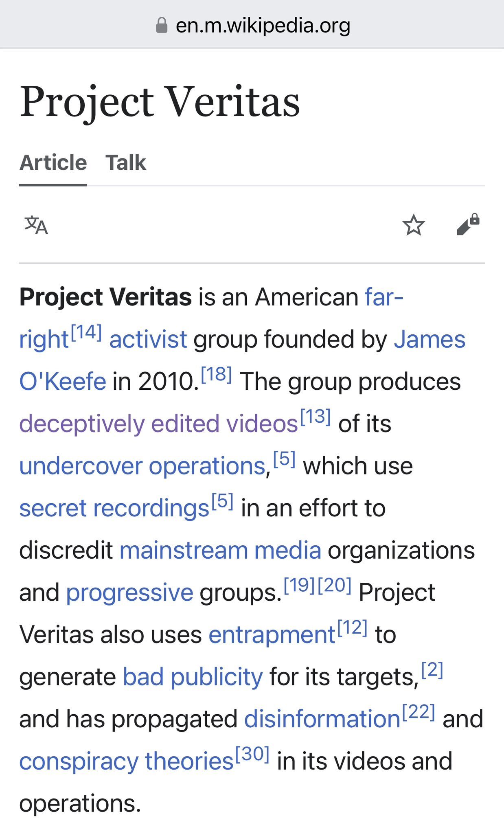Follow the 'deceptively edited videos' link
The image size is (504, 834).
point(158,424)
